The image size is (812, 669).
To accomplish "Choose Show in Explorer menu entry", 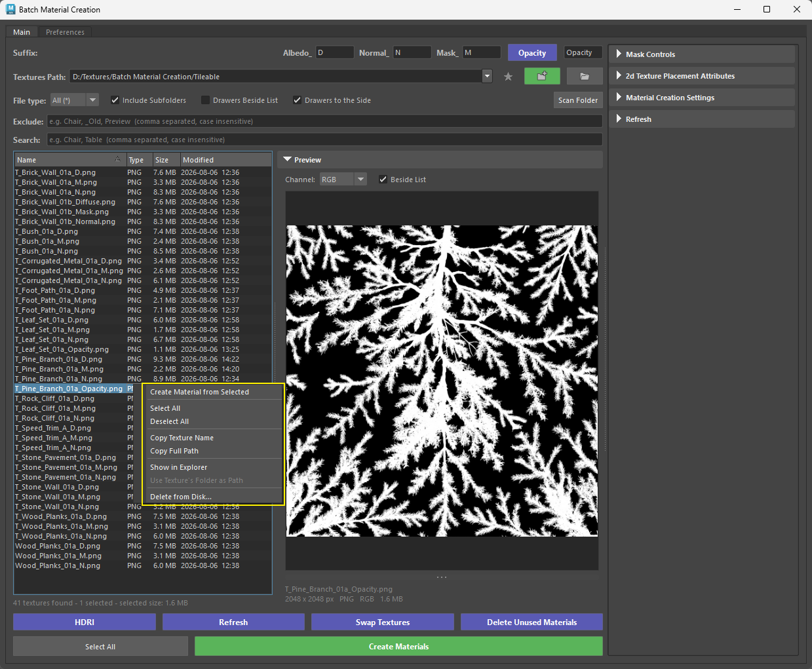I will 213,467.
